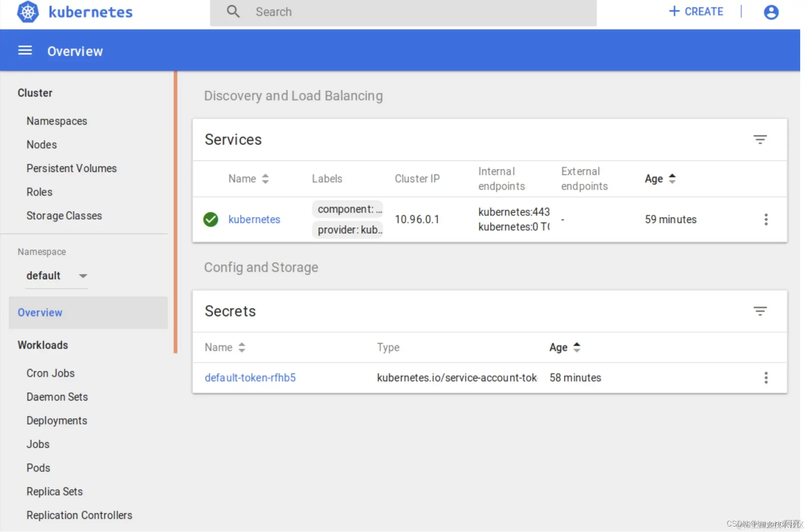Toggle the hamburger navigation menu
807x532 pixels.
click(x=25, y=51)
